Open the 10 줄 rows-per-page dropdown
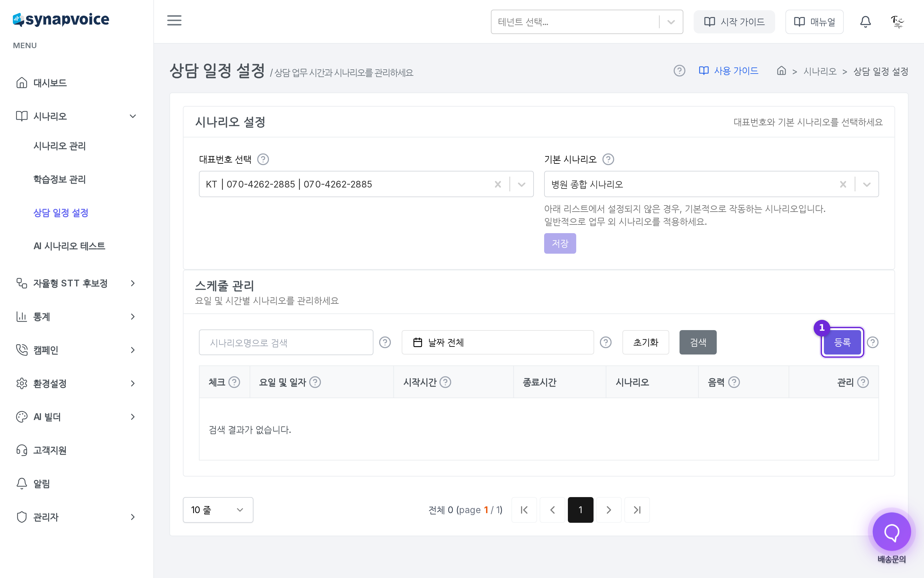 pyautogui.click(x=218, y=510)
